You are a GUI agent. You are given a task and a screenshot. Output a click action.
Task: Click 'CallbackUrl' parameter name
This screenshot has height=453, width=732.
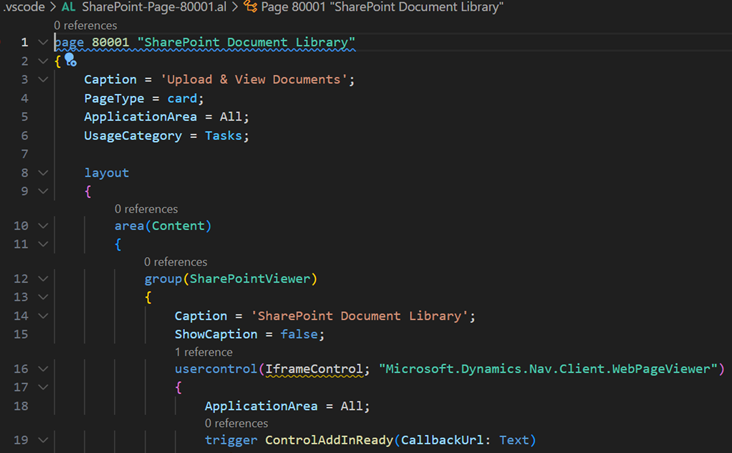click(x=443, y=440)
